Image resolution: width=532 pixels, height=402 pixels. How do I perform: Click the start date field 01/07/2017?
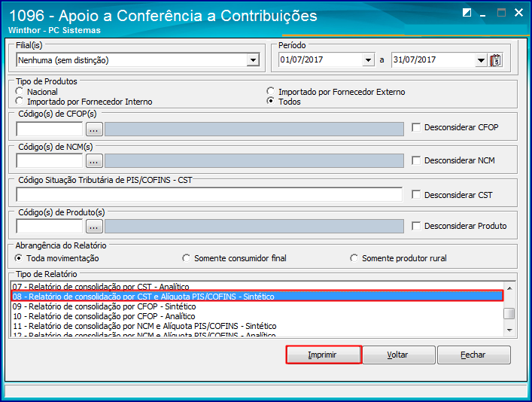(x=321, y=60)
